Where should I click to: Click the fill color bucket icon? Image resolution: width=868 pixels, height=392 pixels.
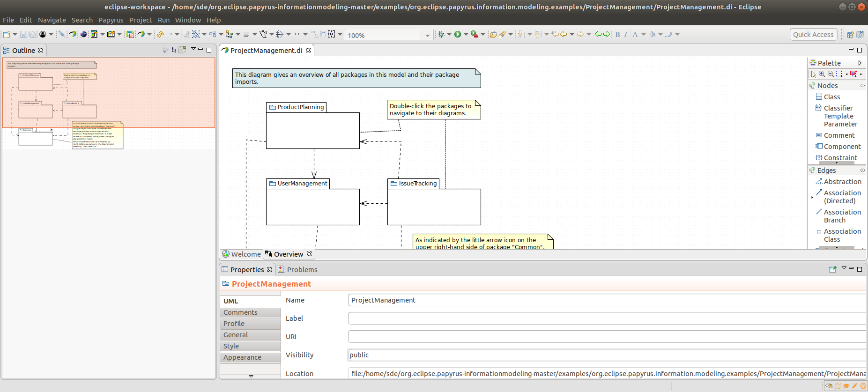point(652,34)
